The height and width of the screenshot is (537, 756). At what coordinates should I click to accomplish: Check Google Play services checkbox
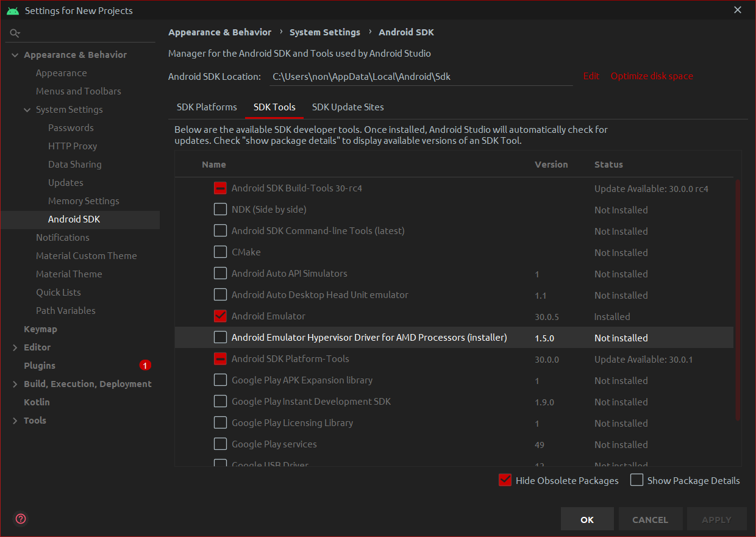pos(220,444)
